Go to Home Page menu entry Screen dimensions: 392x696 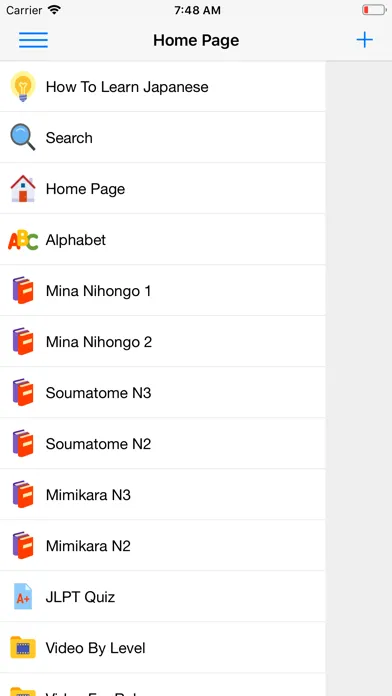(x=162, y=189)
